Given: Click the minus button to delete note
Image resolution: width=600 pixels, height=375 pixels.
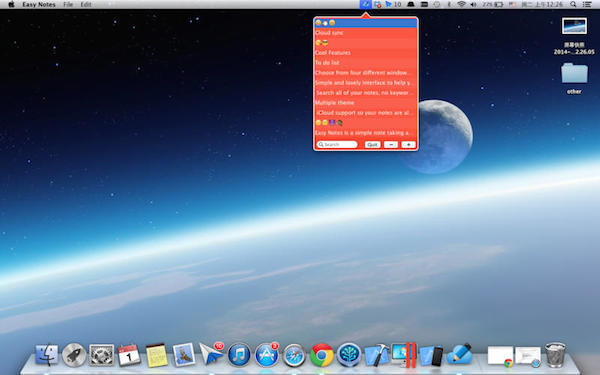Looking at the screenshot, I should (391, 145).
